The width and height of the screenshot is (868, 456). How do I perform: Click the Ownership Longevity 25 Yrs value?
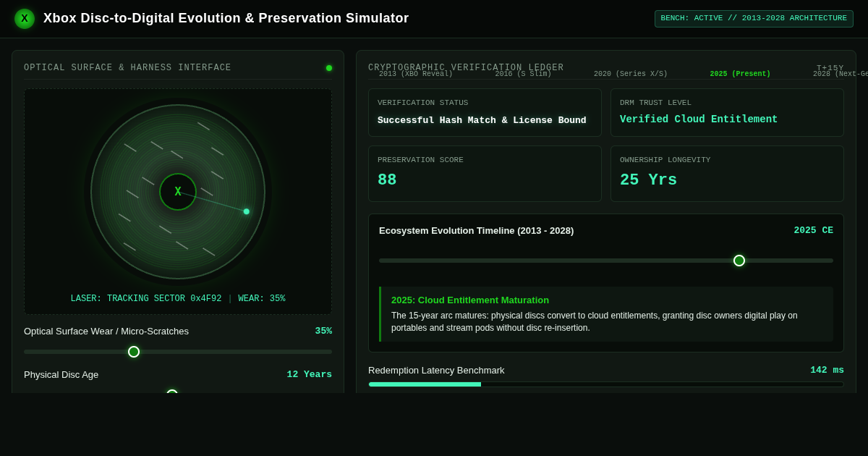click(648, 180)
